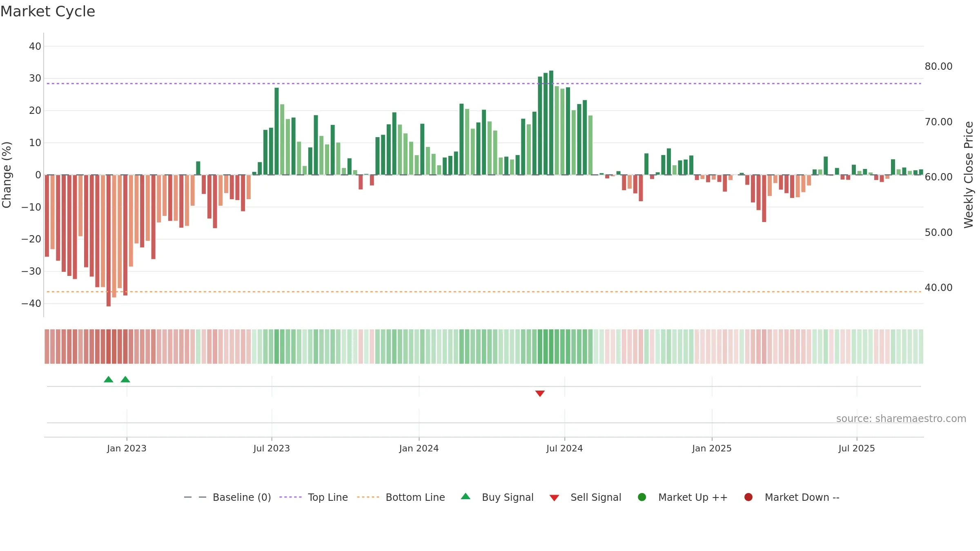Image resolution: width=980 pixels, height=551 pixels.
Task: Click the 50.00 price axis value
Action: pos(938,233)
